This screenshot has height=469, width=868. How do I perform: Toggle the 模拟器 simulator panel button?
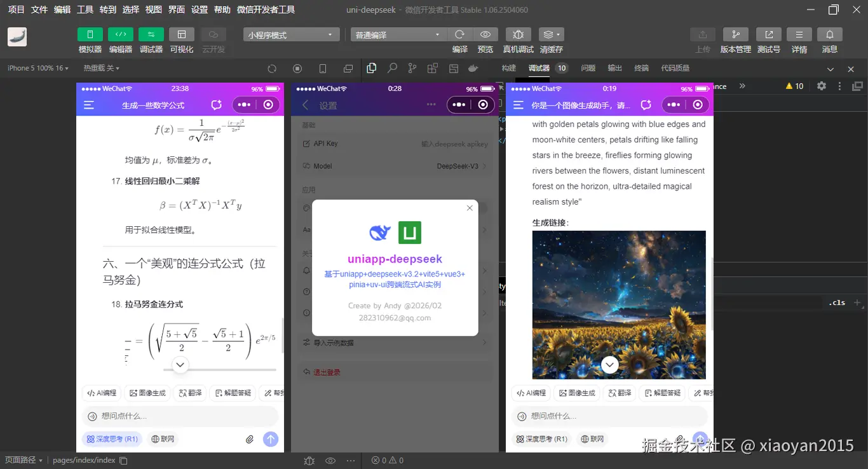pos(90,34)
